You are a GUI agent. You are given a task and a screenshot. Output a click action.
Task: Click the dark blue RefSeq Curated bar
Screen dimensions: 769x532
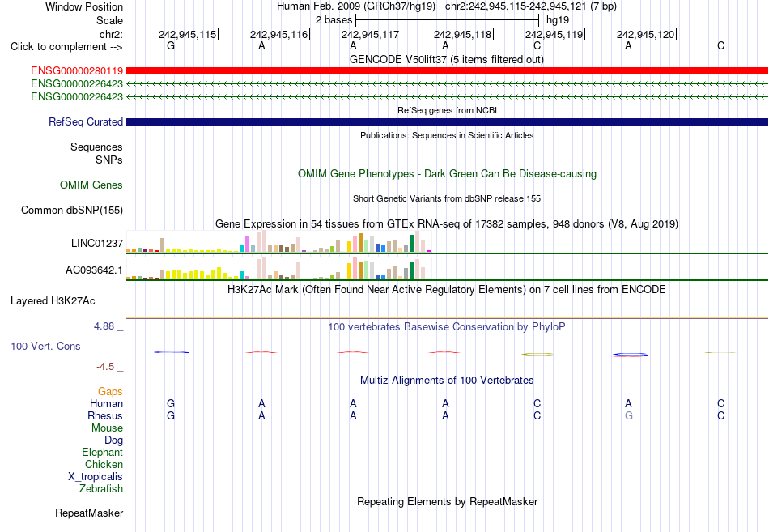(448, 121)
